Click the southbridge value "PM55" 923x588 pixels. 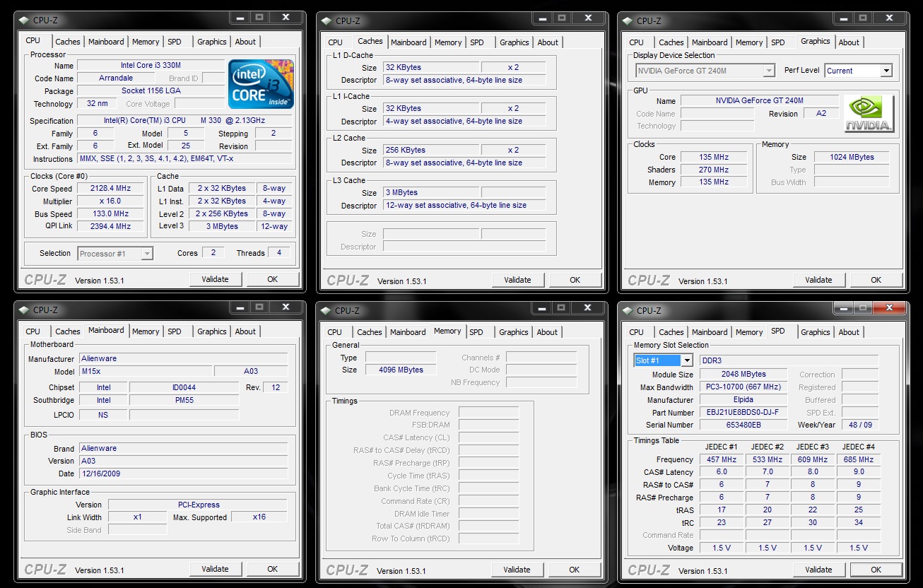[x=184, y=400]
